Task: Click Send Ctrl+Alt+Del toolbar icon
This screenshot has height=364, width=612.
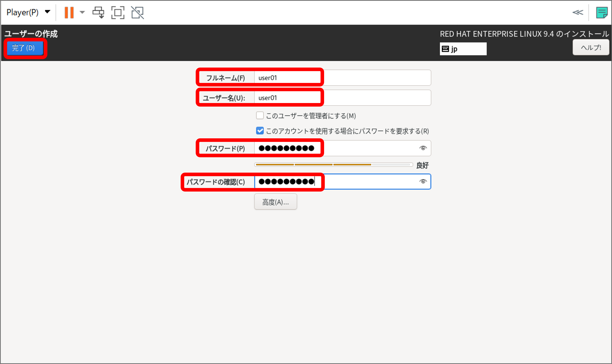Action: tap(98, 12)
